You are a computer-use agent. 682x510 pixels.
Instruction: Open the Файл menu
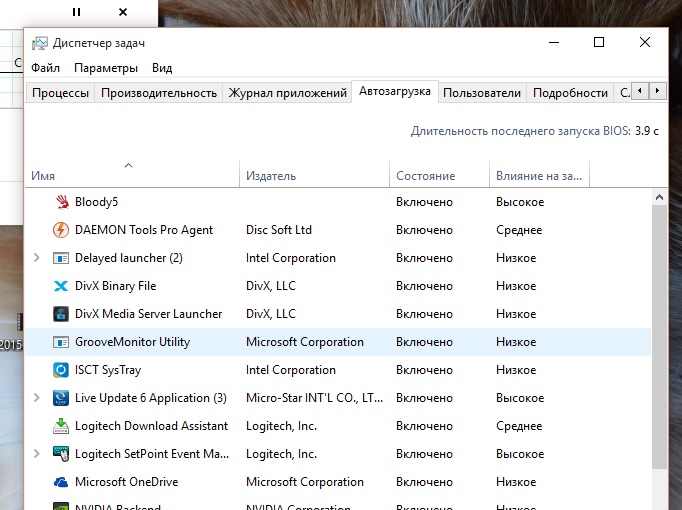(45, 68)
